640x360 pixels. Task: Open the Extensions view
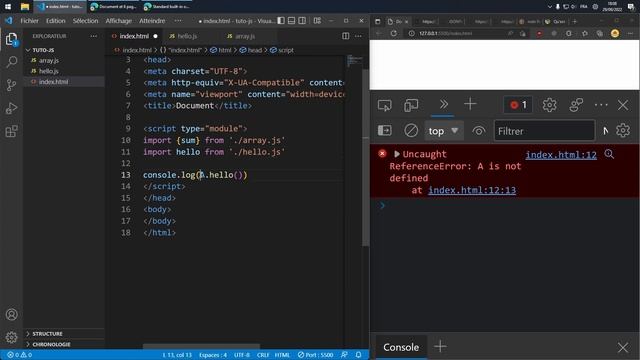pyautogui.click(x=11, y=131)
